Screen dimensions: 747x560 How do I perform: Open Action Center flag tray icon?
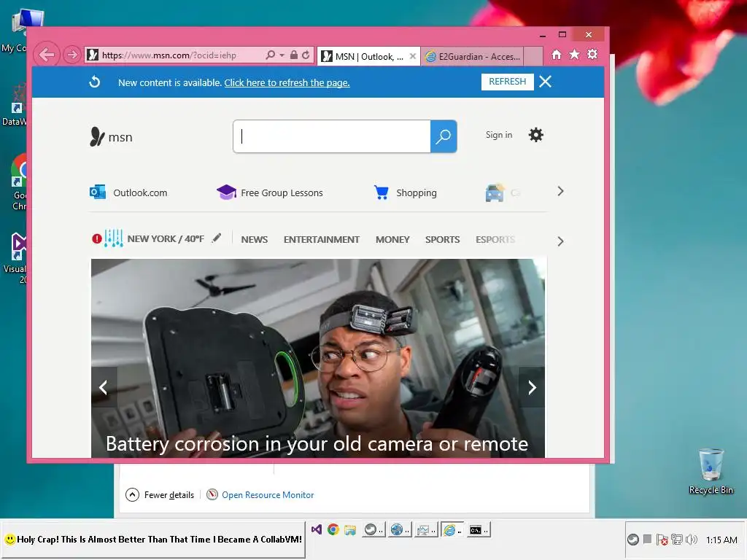click(x=662, y=540)
